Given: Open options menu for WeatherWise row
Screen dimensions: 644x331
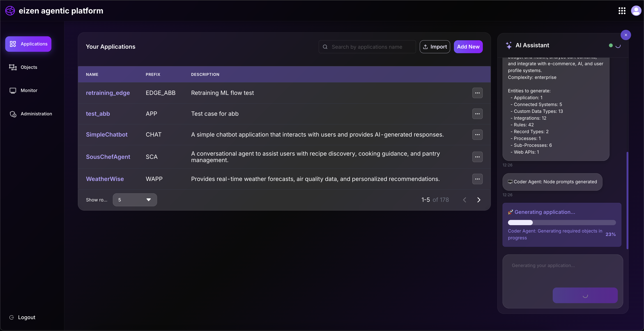Looking at the screenshot, I should pos(477,179).
